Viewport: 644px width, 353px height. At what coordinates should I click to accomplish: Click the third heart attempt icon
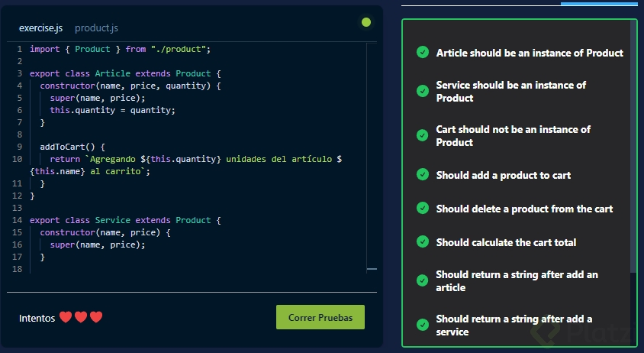coord(96,317)
